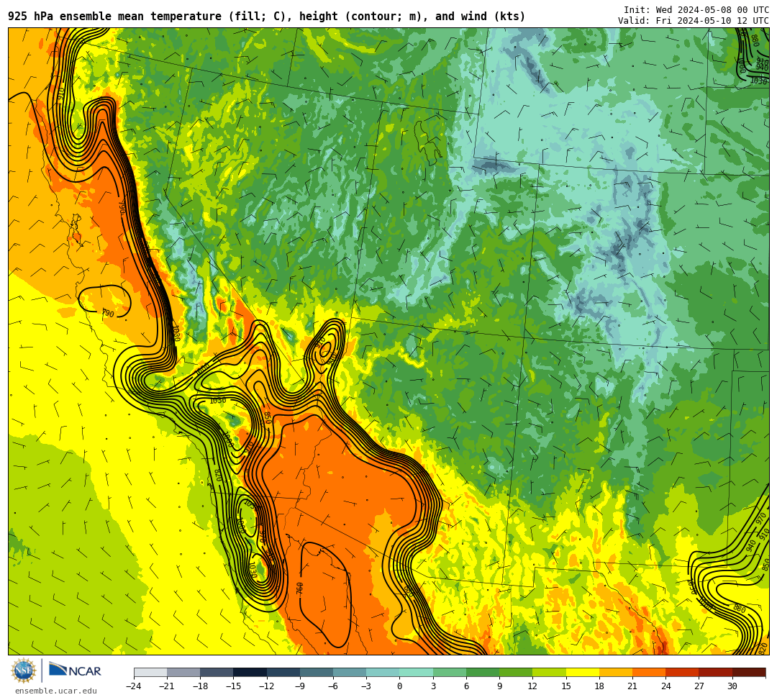Pick the colorbar swatch between -6 and -3
The image size is (777, 700).
click(350, 672)
